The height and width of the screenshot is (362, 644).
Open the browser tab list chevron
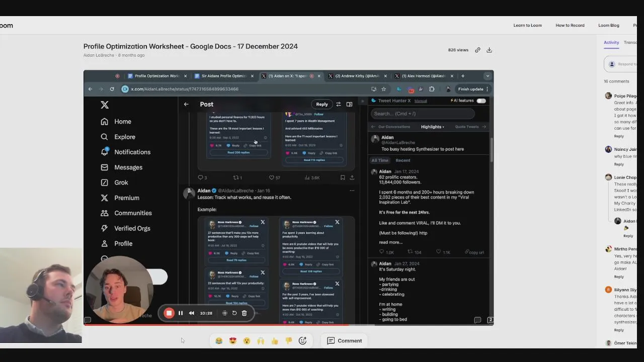(x=487, y=76)
